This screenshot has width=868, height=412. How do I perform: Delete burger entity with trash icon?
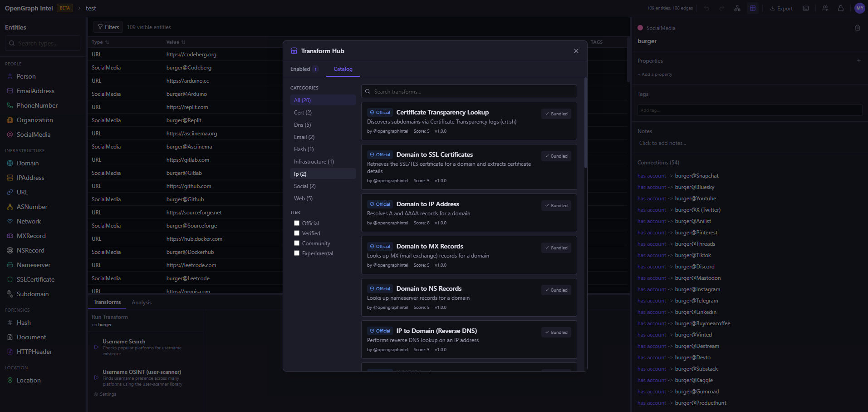[x=858, y=28]
